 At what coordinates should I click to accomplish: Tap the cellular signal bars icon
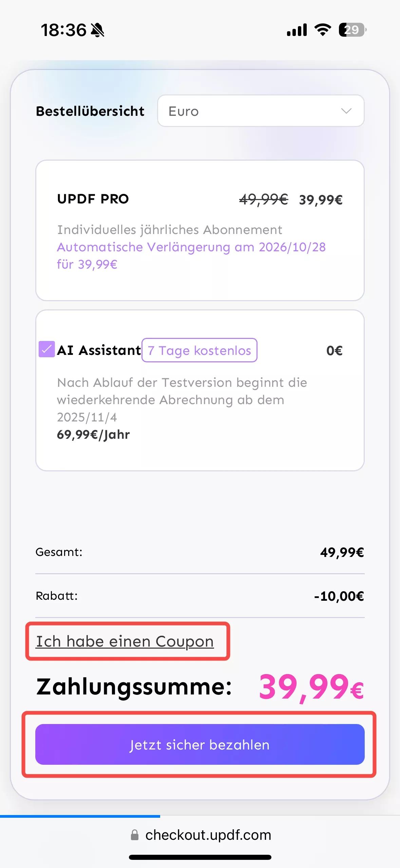[296, 30]
